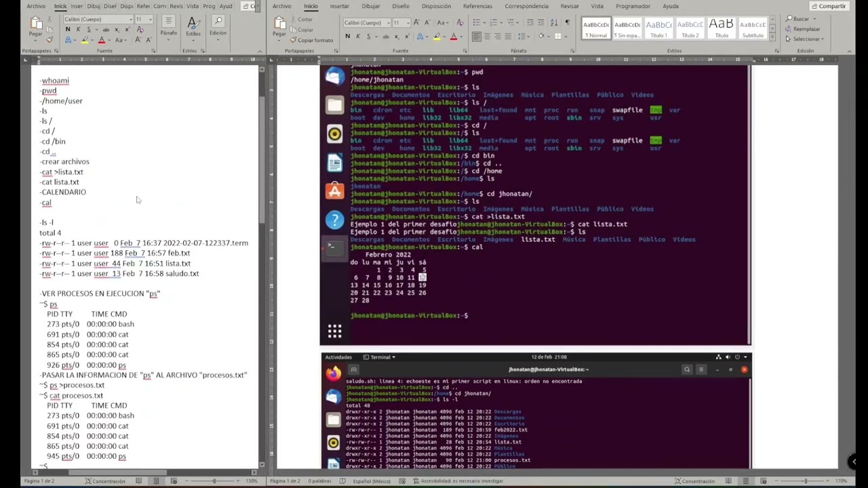Open Show Applications grid icon in dock

(334, 331)
